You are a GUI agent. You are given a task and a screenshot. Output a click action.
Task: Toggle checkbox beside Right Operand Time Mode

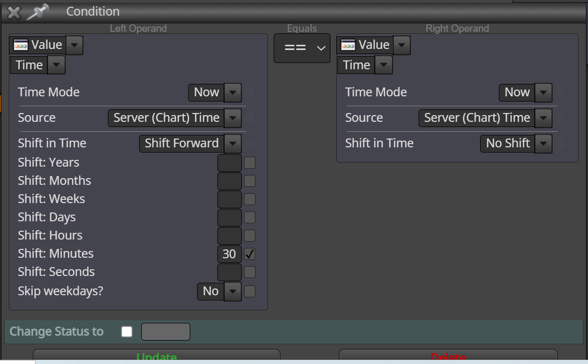coord(560,92)
